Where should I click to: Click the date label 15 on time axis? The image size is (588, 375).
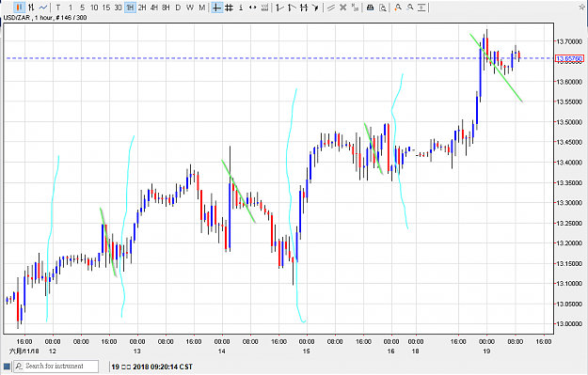pyautogui.click(x=307, y=352)
